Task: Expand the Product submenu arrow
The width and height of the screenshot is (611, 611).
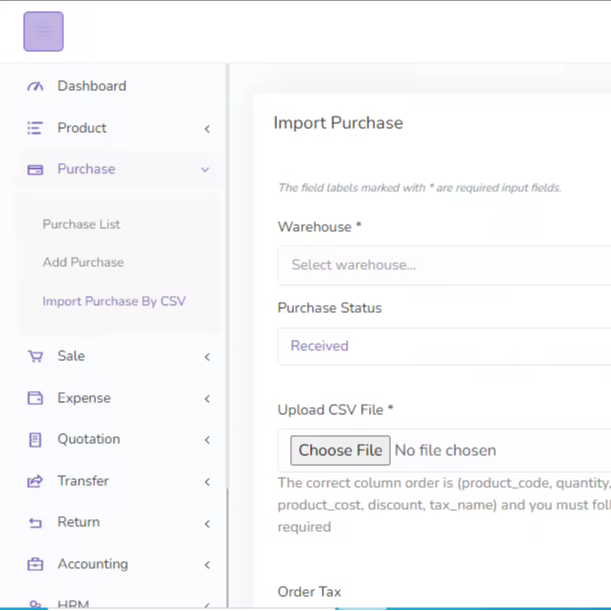Action: pos(207,129)
